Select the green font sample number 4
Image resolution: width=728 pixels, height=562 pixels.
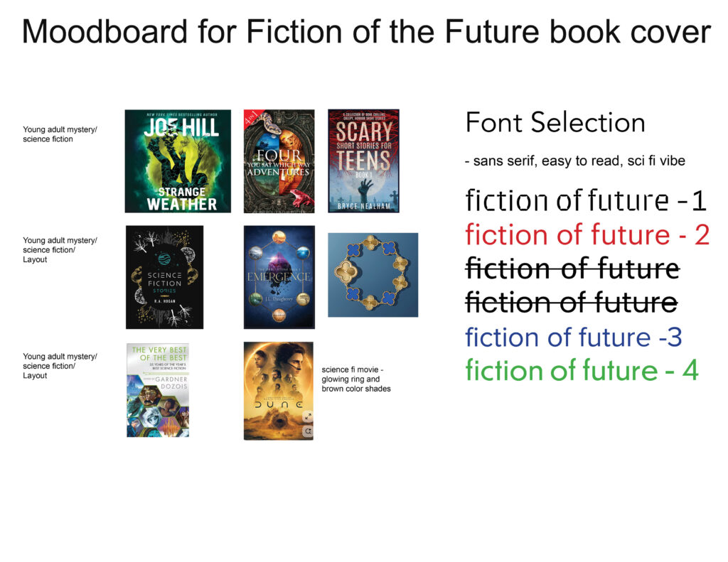coord(582,371)
